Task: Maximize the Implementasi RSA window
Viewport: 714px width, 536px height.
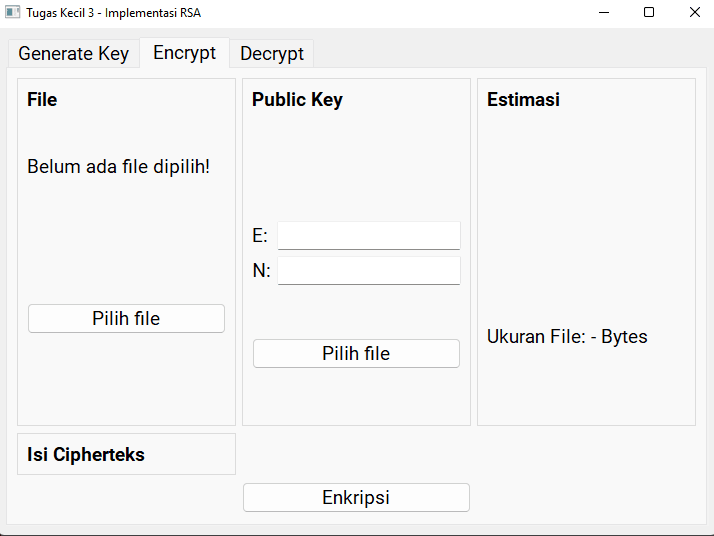Action: 649,12
